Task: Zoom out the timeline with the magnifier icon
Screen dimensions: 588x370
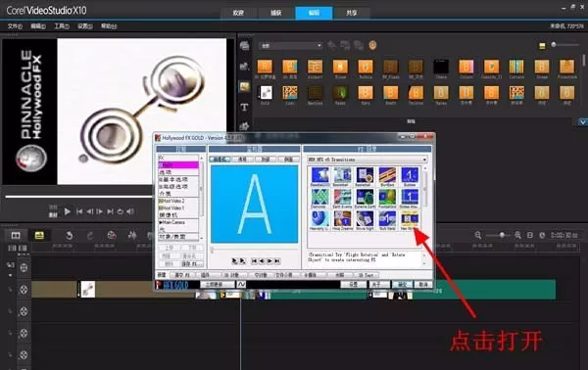Action: tap(478, 235)
